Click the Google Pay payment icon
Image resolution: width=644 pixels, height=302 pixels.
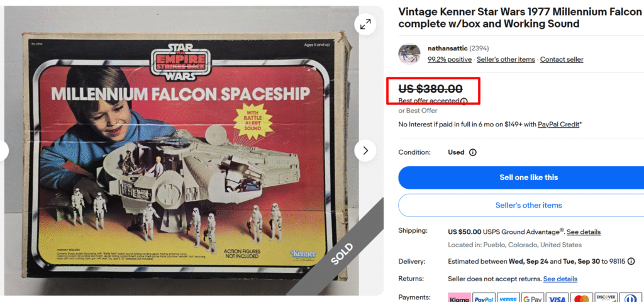533,298
